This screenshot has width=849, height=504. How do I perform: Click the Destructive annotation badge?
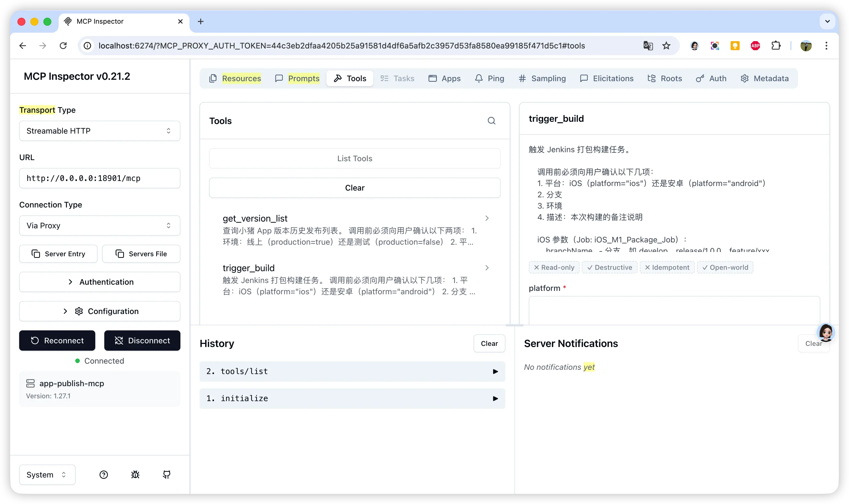610,267
